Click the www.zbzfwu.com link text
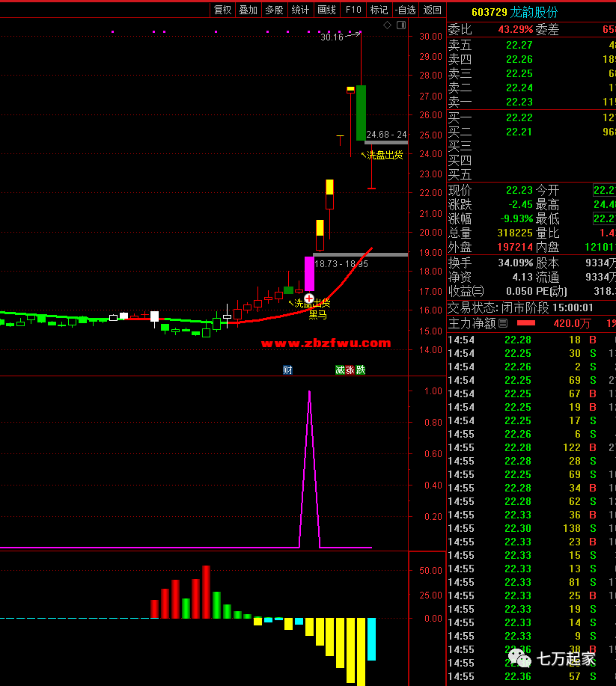 (326, 343)
